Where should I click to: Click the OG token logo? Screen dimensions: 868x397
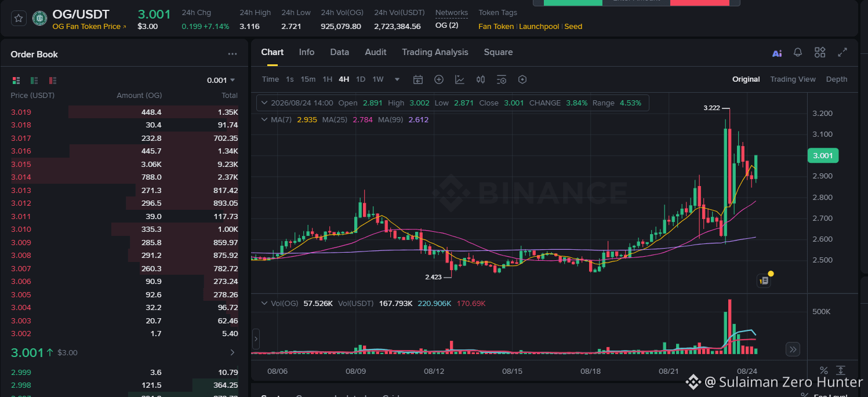pos(40,19)
